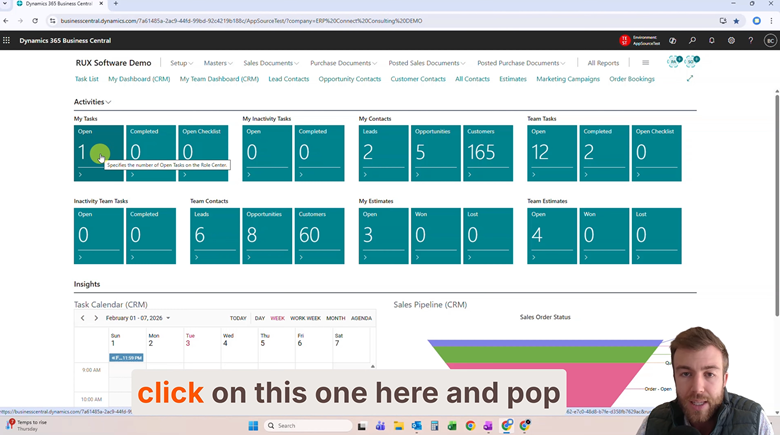Switch calendar to DAY view
Image resolution: width=780 pixels, height=435 pixels.
coord(260,318)
